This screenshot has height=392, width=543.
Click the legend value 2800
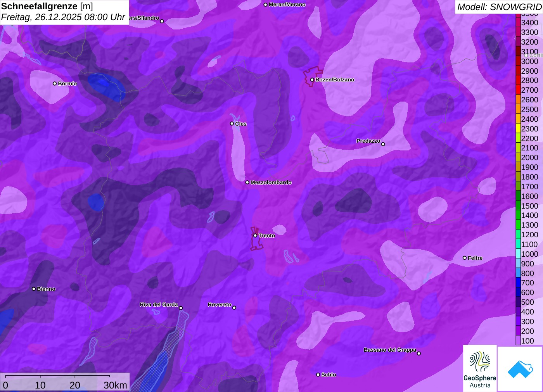point(530,80)
